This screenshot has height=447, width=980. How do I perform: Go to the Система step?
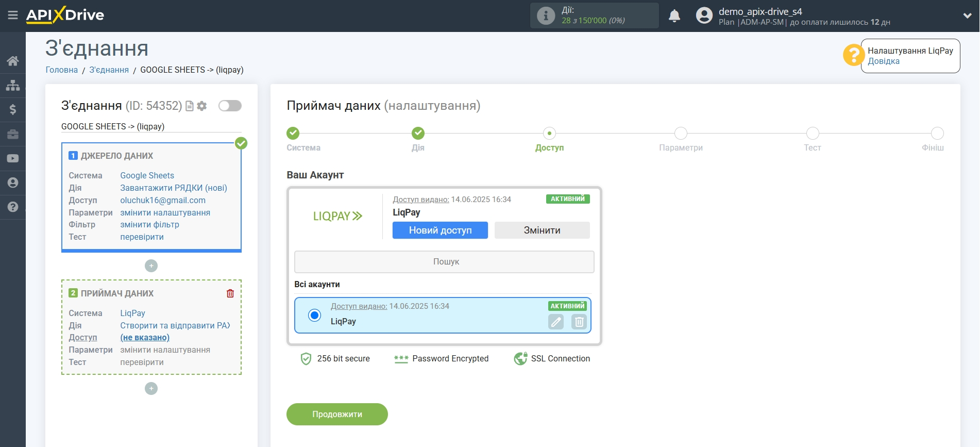293,133
